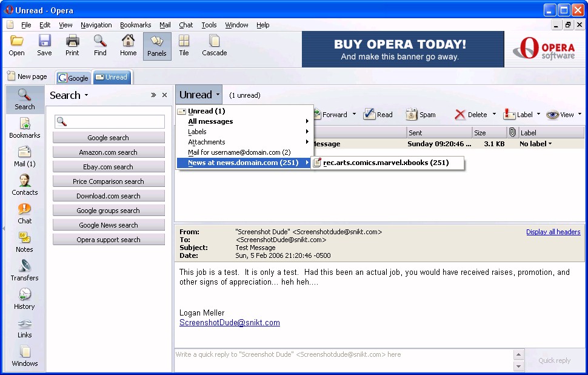Viewport: 588px width, 375px height.
Task: Click Download.com search button
Action: 109,196
